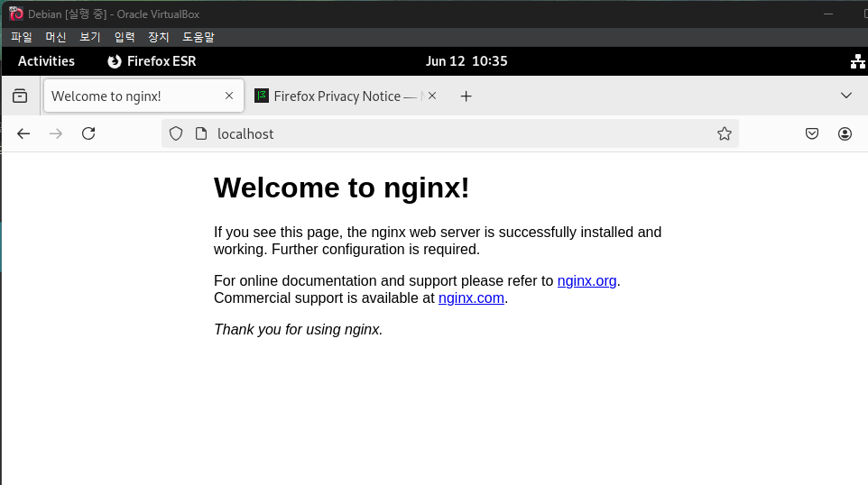
Task: Open the clock showing Jun 12 10:35
Action: tap(466, 61)
